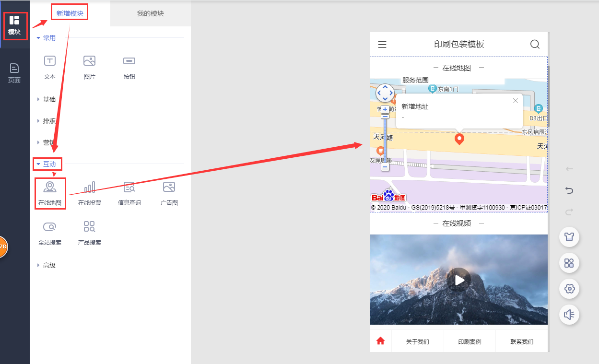
Task: Collapse the 互动 section
Action: coord(47,164)
